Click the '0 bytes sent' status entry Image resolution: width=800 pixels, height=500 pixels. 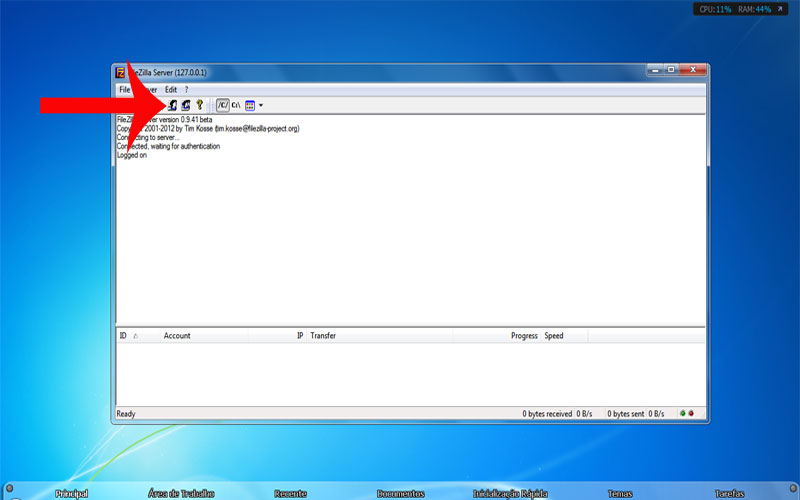(x=626, y=414)
